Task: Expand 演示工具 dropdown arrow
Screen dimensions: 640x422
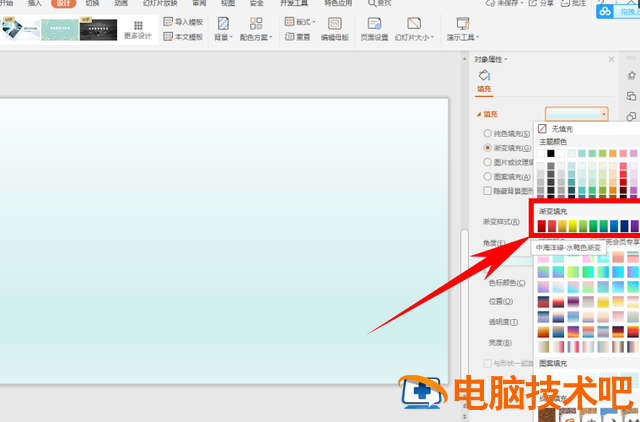Action: 477,38
